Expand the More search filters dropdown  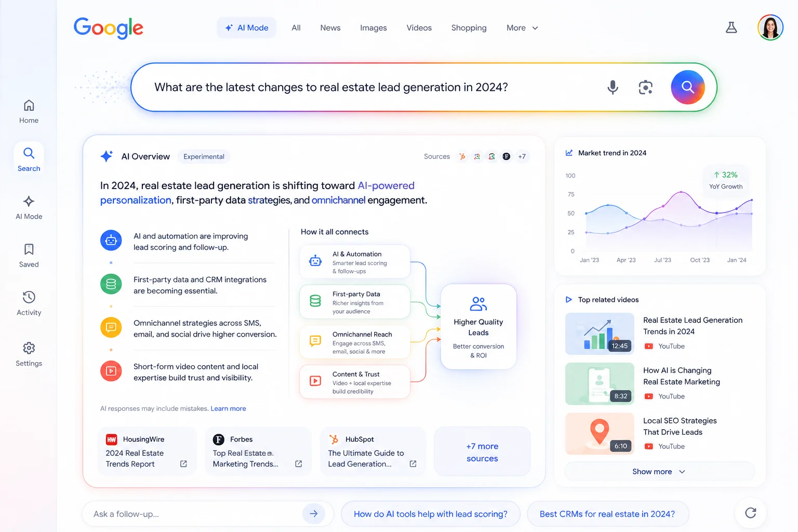523,28
